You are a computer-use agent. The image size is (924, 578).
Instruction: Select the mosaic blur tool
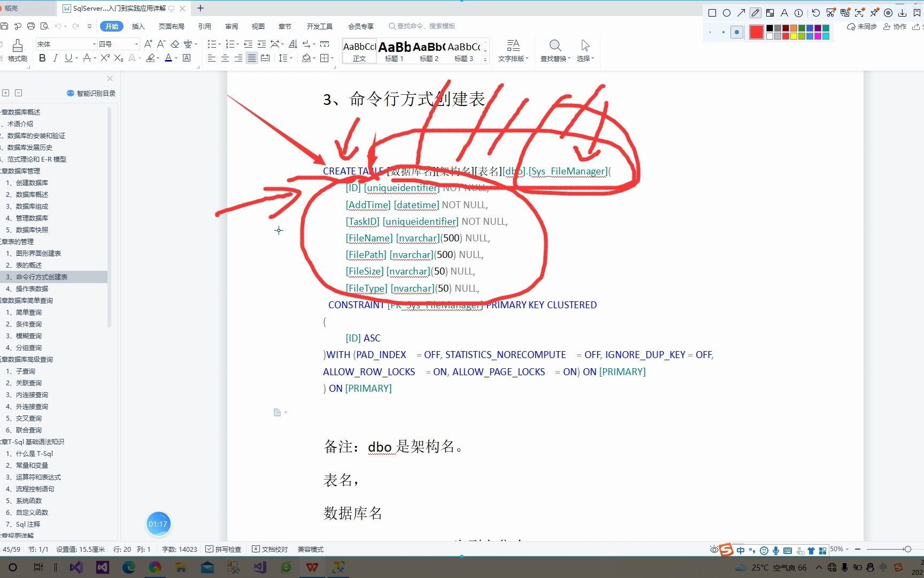(769, 13)
